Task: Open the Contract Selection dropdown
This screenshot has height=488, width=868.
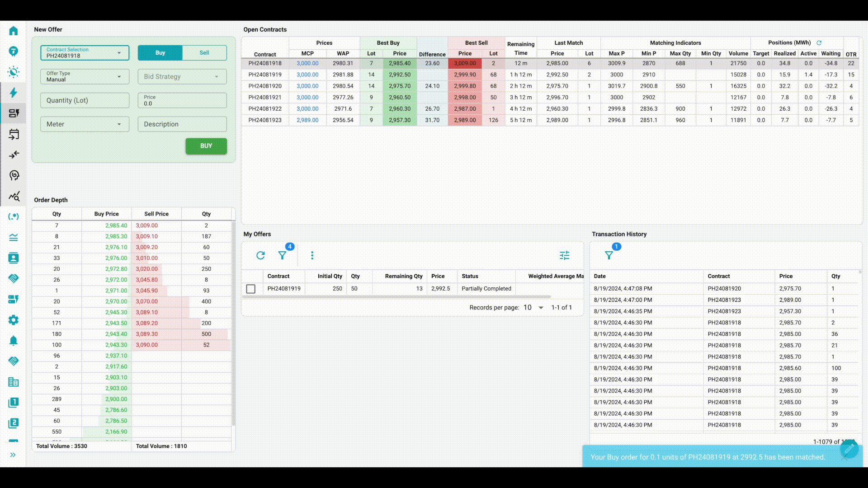Action: click(x=84, y=53)
